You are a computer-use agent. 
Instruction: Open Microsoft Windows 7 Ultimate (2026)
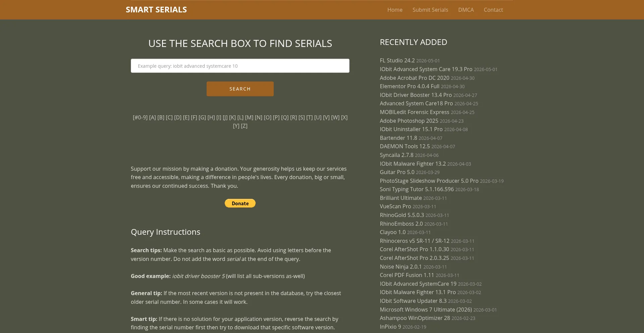coord(426,310)
